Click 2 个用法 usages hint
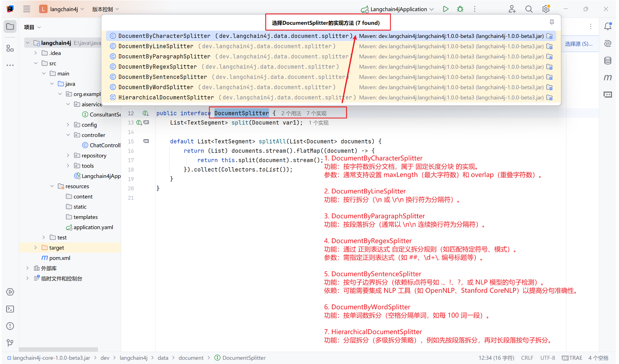The height and width of the screenshot is (364, 619). point(291,113)
